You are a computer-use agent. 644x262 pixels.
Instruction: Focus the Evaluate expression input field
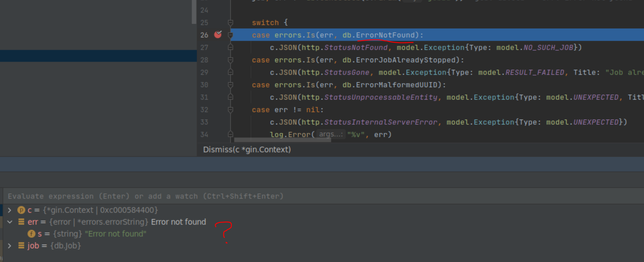[x=323, y=196]
